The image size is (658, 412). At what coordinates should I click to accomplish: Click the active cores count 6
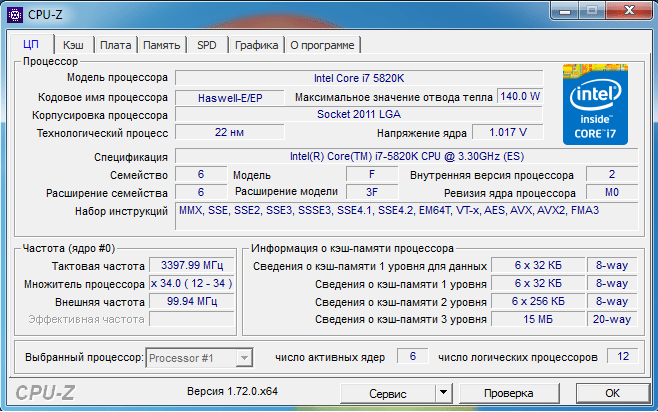[413, 356]
